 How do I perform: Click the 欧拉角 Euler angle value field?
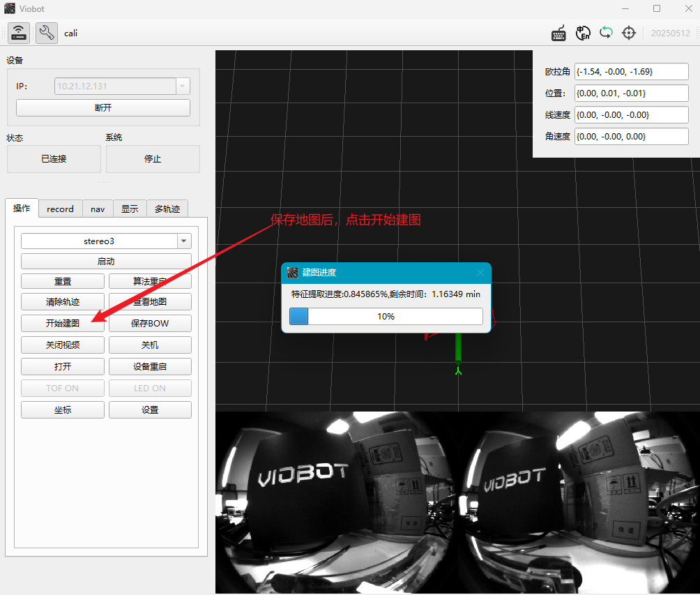tap(631, 71)
